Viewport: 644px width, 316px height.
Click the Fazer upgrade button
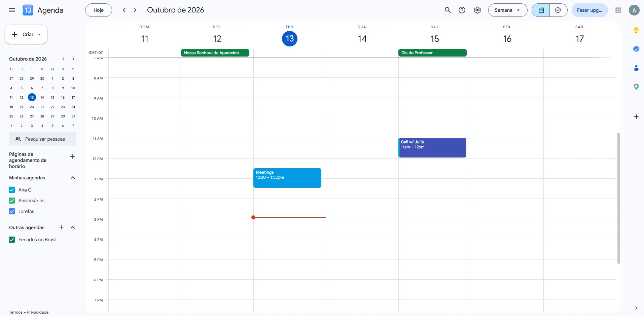click(589, 10)
